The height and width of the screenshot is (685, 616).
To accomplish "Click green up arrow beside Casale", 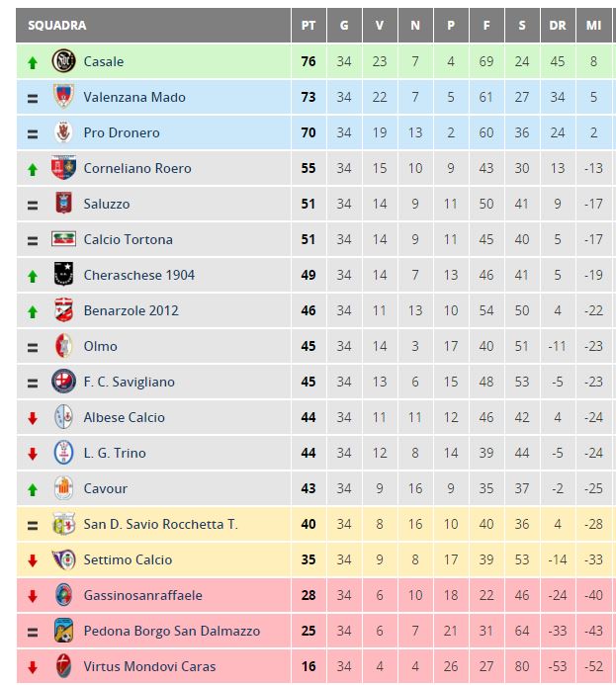I will tap(33, 63).
